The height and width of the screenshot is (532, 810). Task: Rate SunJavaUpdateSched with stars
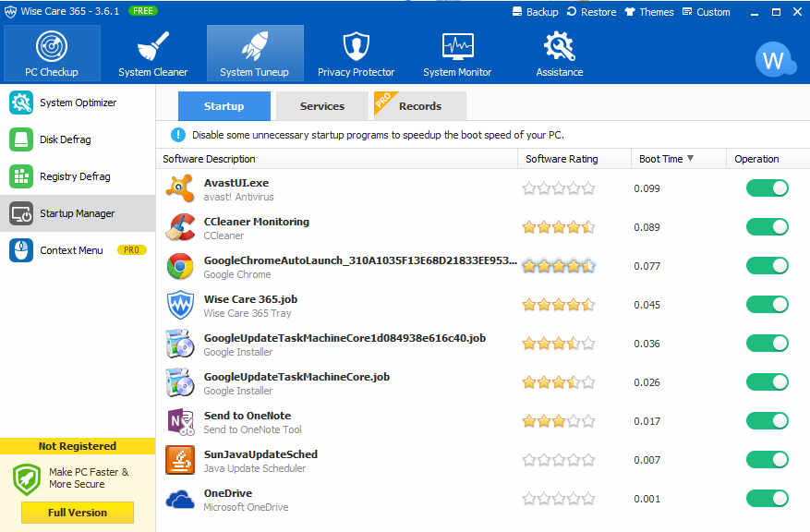559,460
